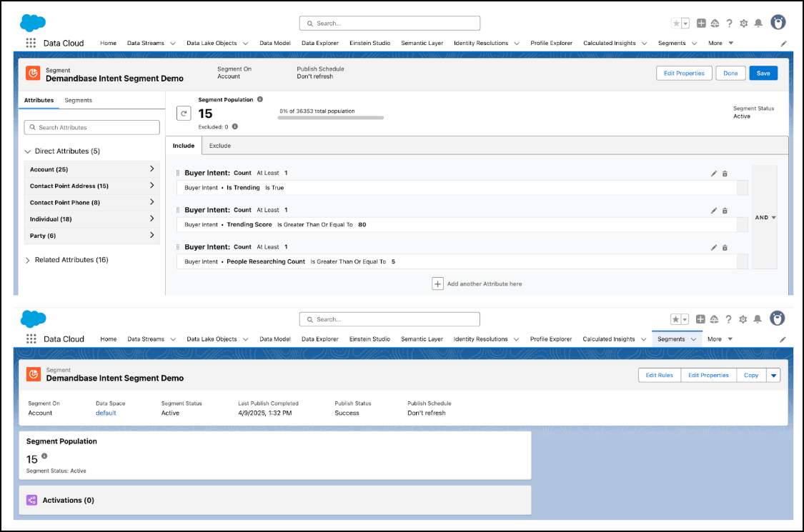Switch to the Exclude tab
Image resolution: width=804 pixels, height=532 pixels.
(x=220, y=146)
